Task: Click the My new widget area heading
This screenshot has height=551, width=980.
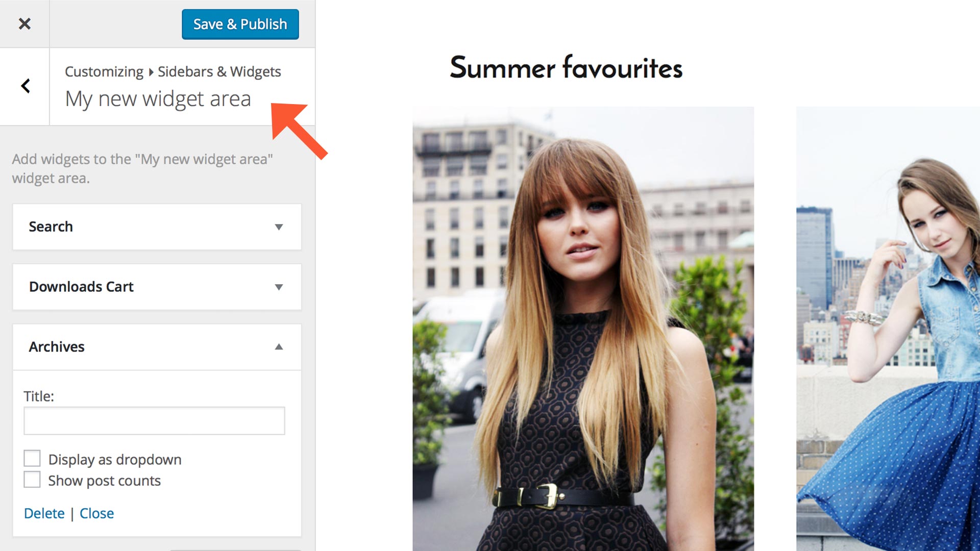Action: (158, 97)
